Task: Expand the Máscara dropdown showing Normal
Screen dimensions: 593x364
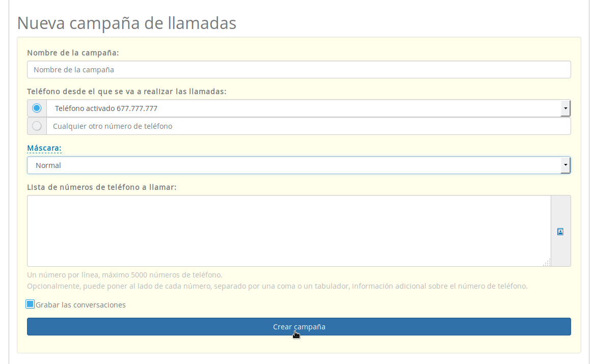Action: 564,165
